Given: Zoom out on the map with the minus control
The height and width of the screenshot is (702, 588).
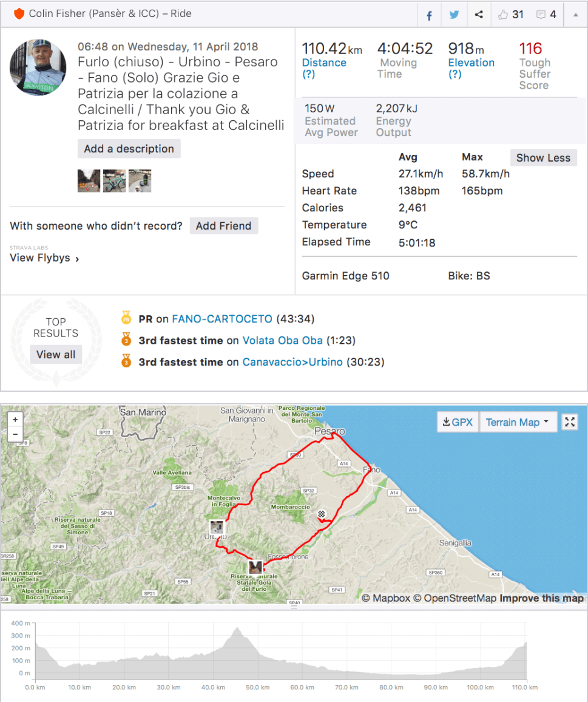Looking at the screenshot, I should [15, 434].
